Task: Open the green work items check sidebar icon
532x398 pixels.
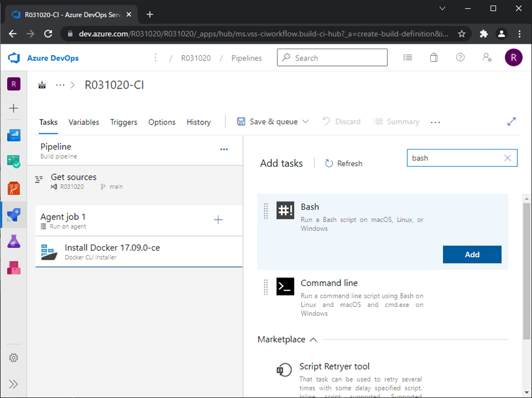Action: coord(13,161)
